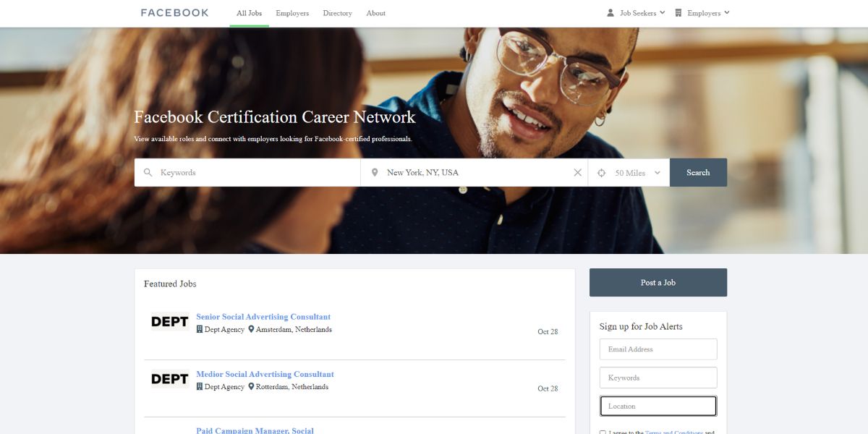This screenshot has height=434, width=868.
Task: Check the Terms and Conditions agreement checkbox
Action: [603, 433]
